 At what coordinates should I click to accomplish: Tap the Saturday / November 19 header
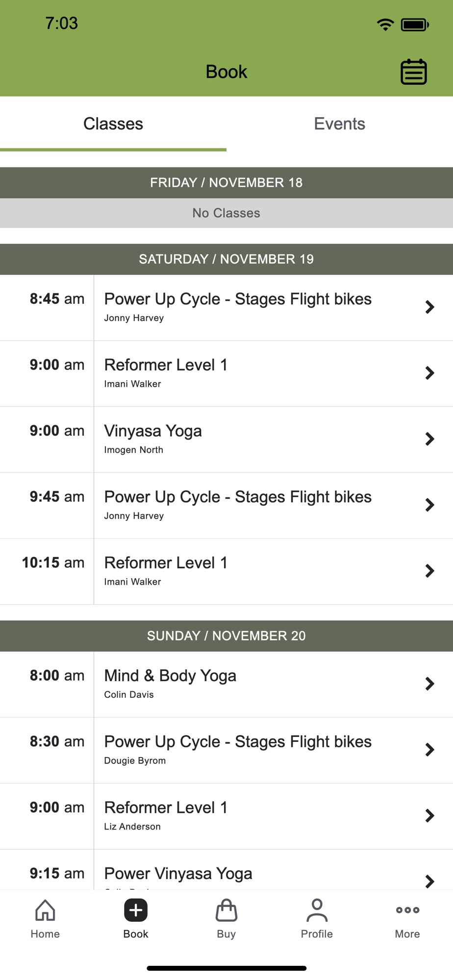226,259
